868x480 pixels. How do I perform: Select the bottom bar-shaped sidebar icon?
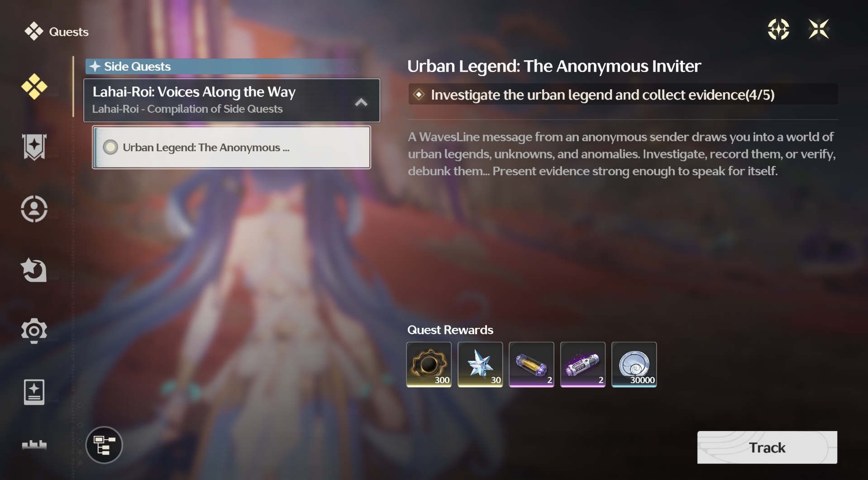coord(34,445)
